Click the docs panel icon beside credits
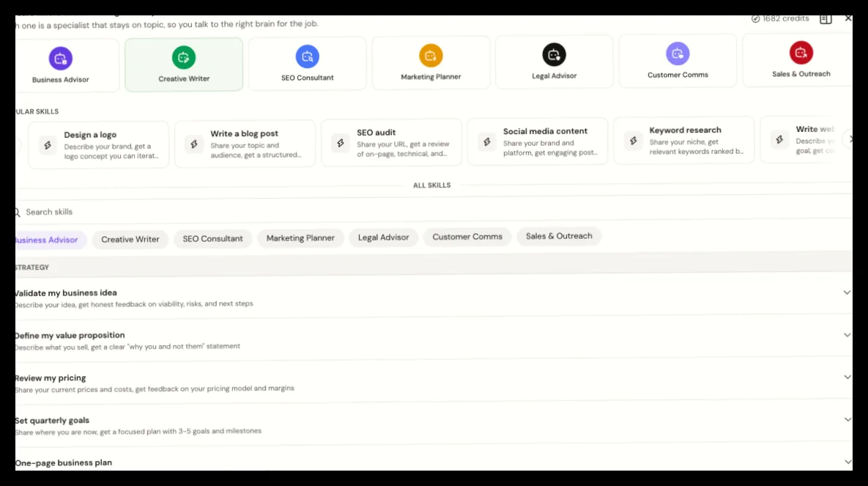Viewport: 868px width, 486px height. pos(826,19)
